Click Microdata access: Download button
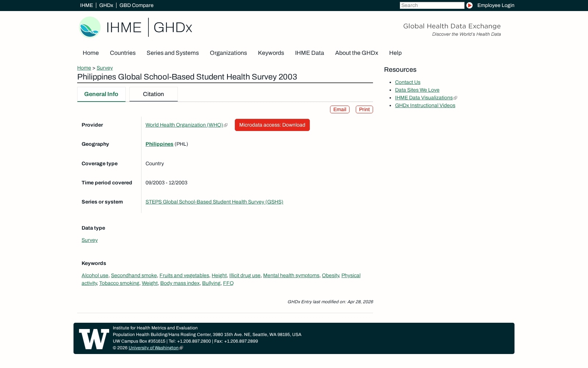Image resolution: width=588 pixels, height=368 pixels. 272,125
